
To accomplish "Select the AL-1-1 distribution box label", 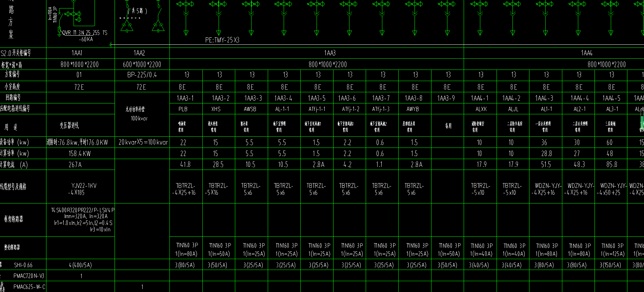I will click(282, 109).
